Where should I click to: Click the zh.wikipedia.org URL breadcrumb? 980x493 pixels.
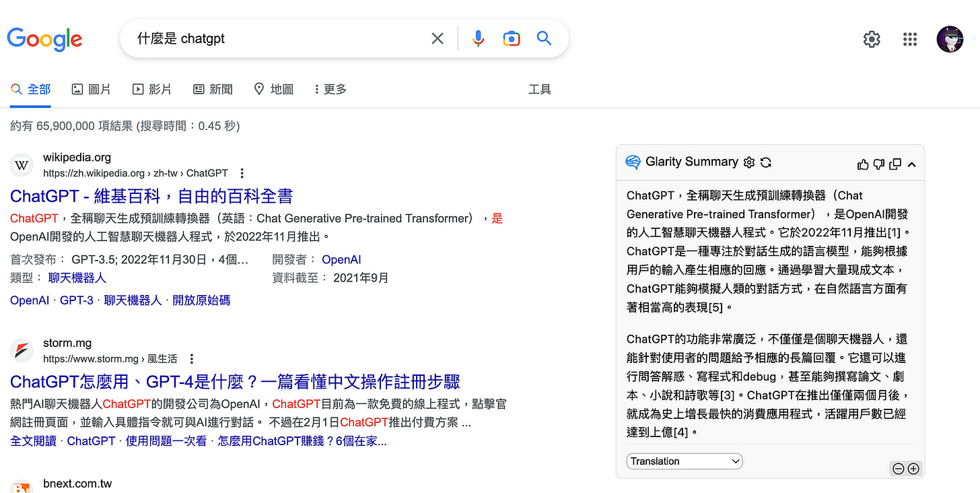tap(135, 173)
